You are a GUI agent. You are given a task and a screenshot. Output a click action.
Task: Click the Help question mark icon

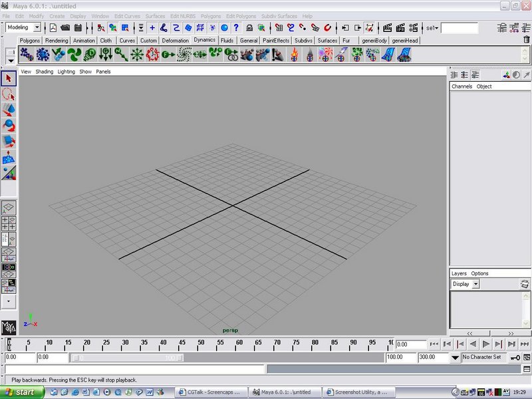[235, 28]
